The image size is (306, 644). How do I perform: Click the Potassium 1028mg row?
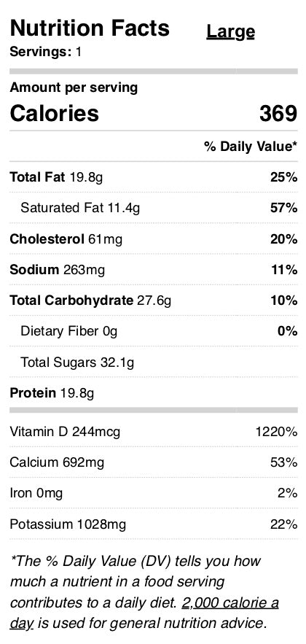[x=154, y=524]
